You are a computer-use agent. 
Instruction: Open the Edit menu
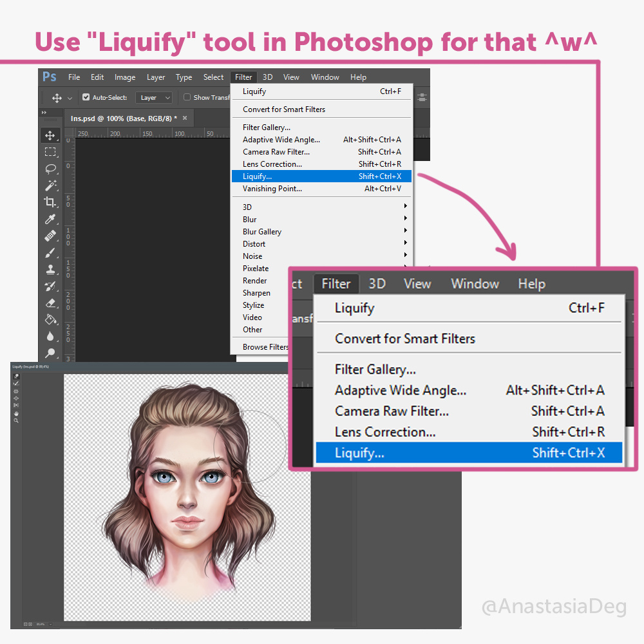click(x=97, y=77)
